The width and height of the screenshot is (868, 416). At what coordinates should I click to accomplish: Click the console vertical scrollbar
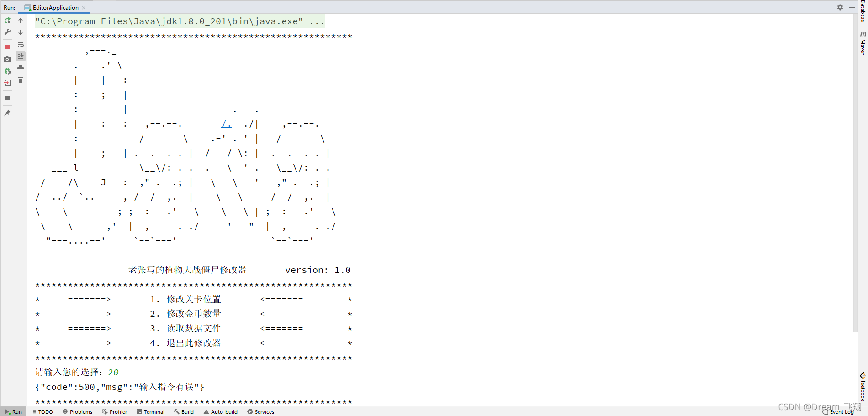(855, 173)
